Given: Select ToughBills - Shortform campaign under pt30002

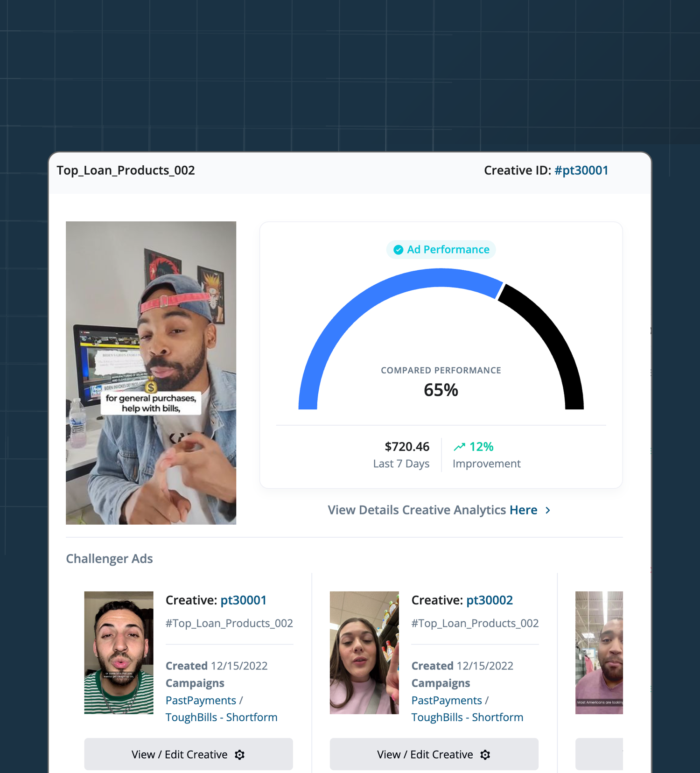Looking at the screenshot, I should coord(467,717).
